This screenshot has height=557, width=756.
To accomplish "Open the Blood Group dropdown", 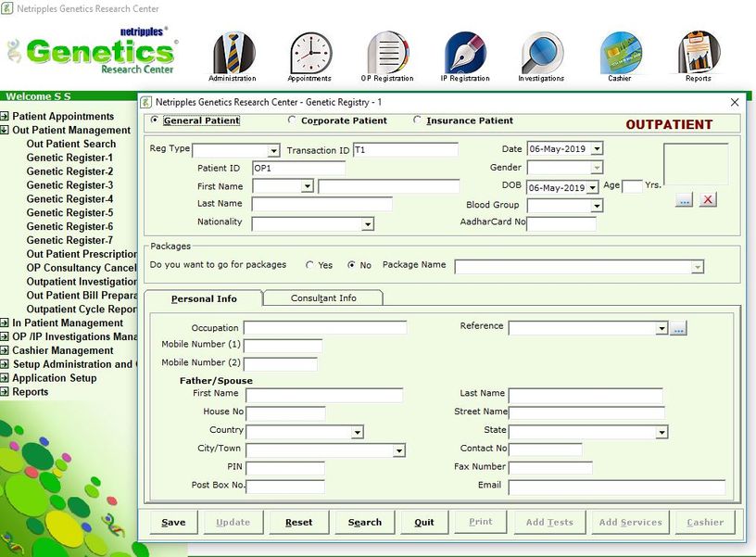I will point(597,206).
